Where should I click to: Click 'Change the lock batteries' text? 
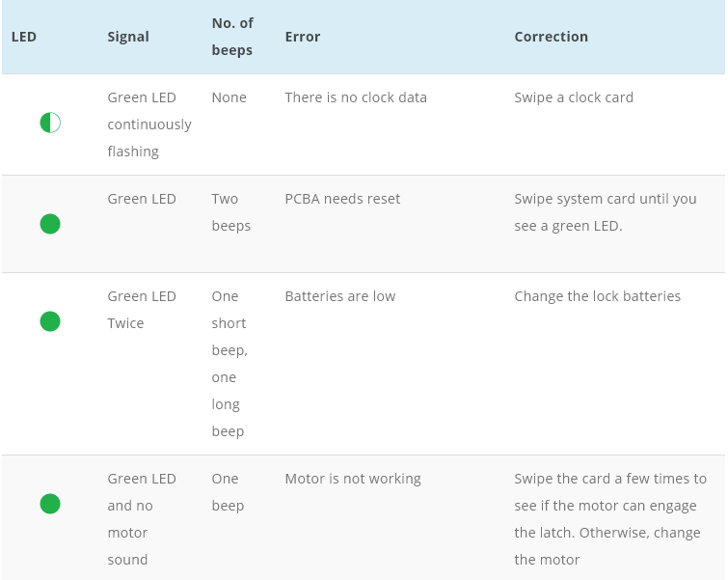pyautogui.click(x=598, y=296)
